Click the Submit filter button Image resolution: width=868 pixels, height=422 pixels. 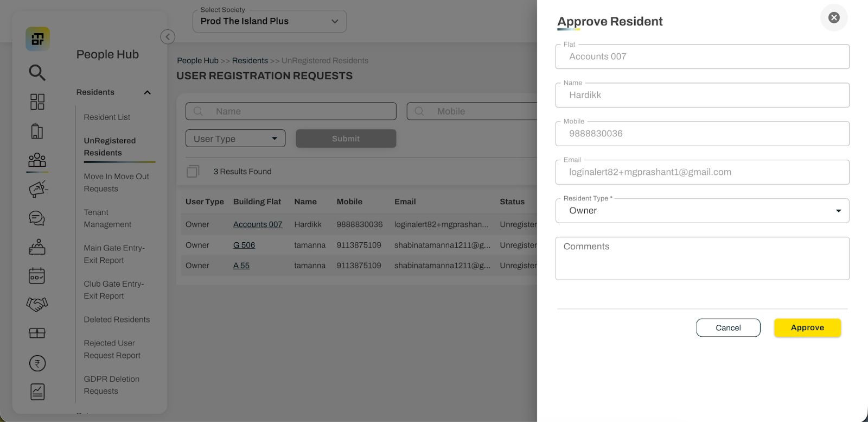346,138
